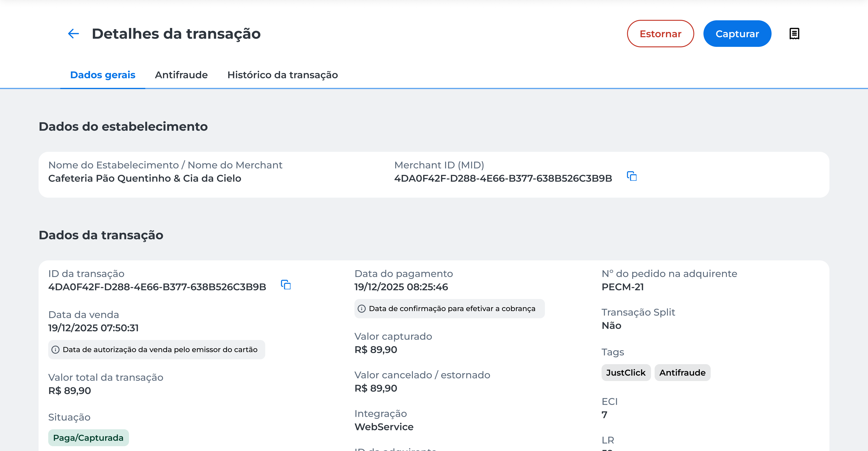Copy the Merchant ID (MID) value

coord(632,176)
